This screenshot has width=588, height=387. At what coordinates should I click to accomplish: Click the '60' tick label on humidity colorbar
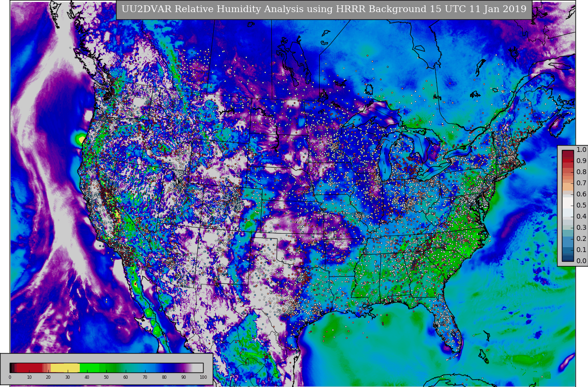click(126, 377)
